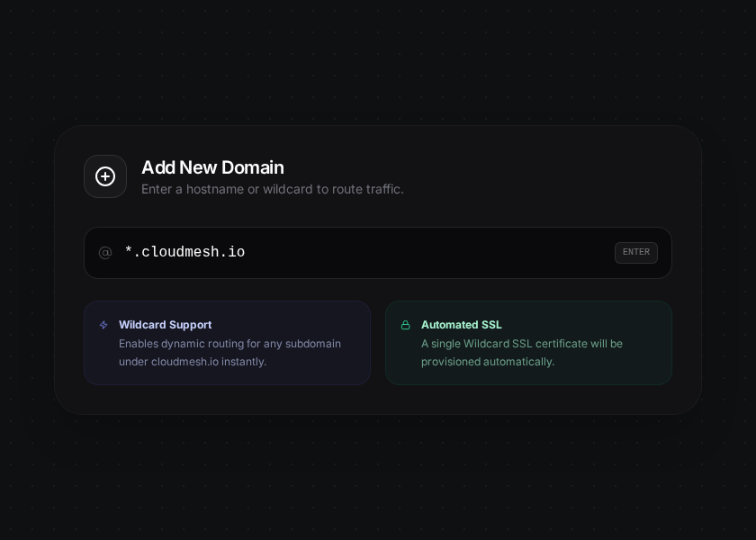Screen dimensions: 756x540
Task: Click the description "Enables dynamic routing for any subdomain"
Action: [x=230, y=344]
